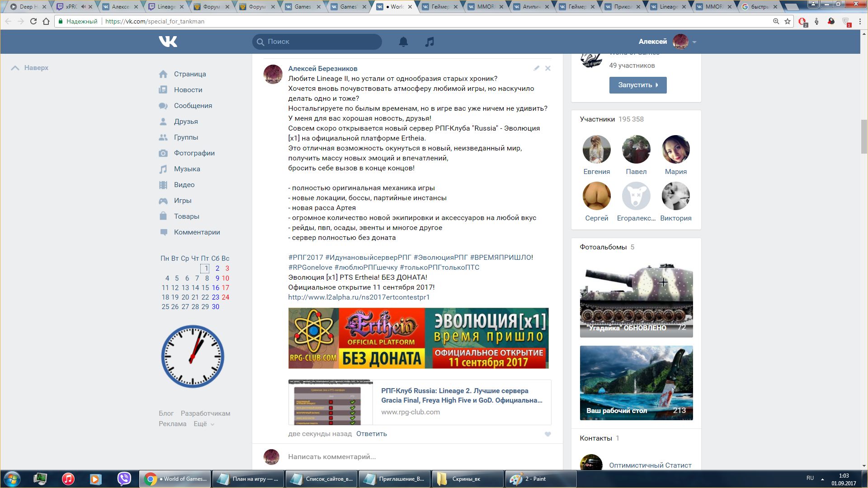Open the l2alpha.ru link in post
868x488 pixels.
click(359, 297)
